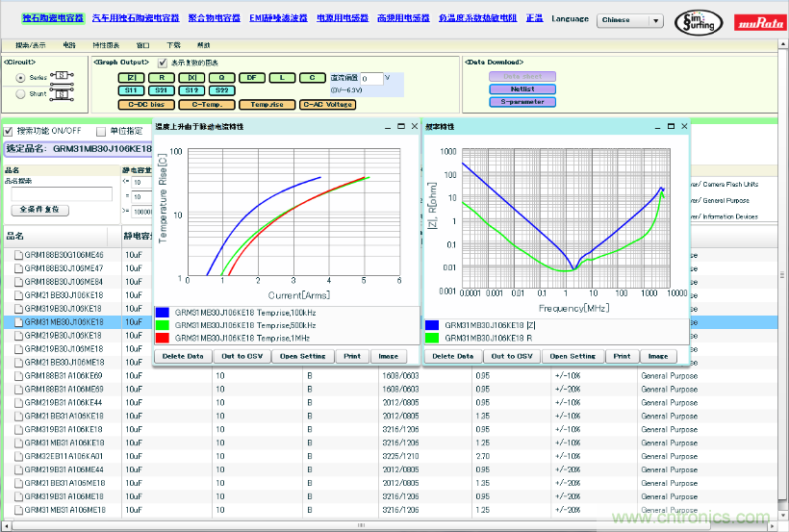Enable the 单位指定 checkbox
The height and width of the screenshot is (532, 789).
(101, 131)
